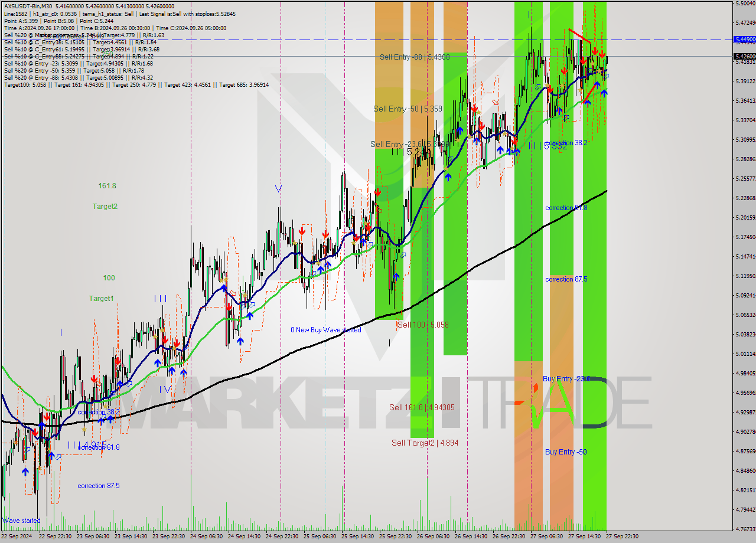Click the 'Buy Entry -50' label
The height and width of the screenshot is (543, 756).
pos(566,452)
